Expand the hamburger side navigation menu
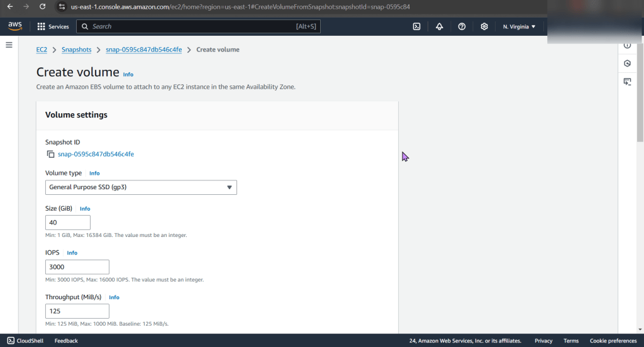Viewport: 644px width, 347px height. (9, 45)
